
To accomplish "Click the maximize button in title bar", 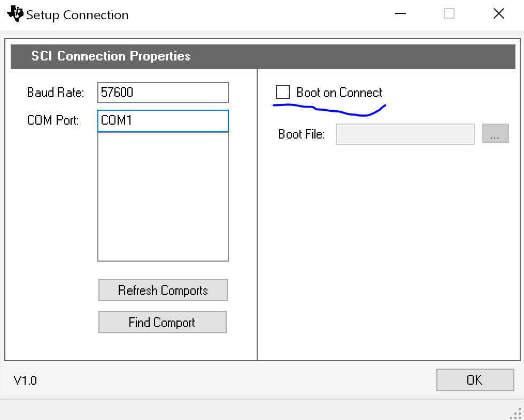I will (x=449, y=14).
